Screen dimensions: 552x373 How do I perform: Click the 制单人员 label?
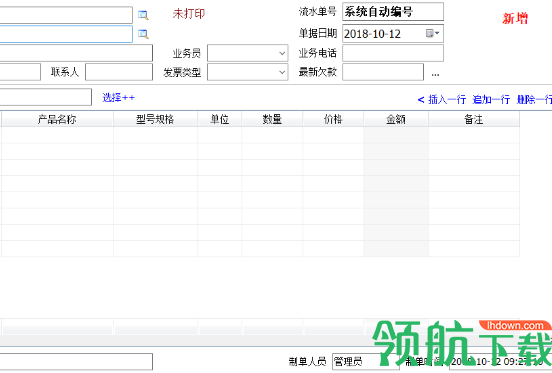point(307,362)
